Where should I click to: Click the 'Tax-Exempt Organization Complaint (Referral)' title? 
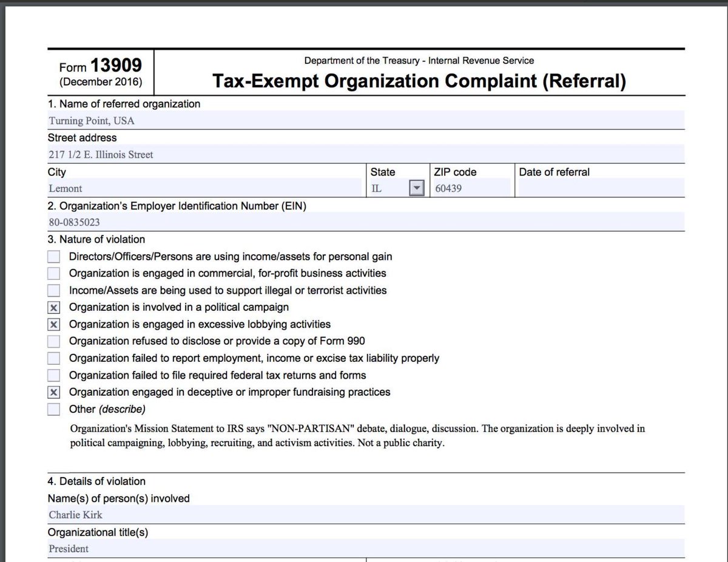click(x=419, y=81)
